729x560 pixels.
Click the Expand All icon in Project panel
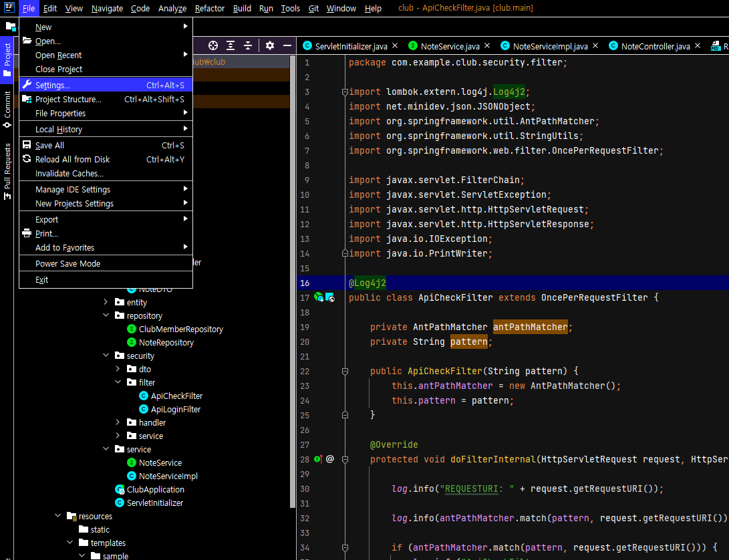[x=230, y=45]
